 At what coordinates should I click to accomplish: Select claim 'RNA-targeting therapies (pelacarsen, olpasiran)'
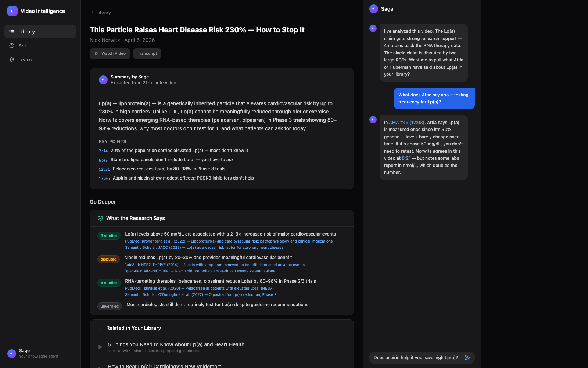pos(220,281)
